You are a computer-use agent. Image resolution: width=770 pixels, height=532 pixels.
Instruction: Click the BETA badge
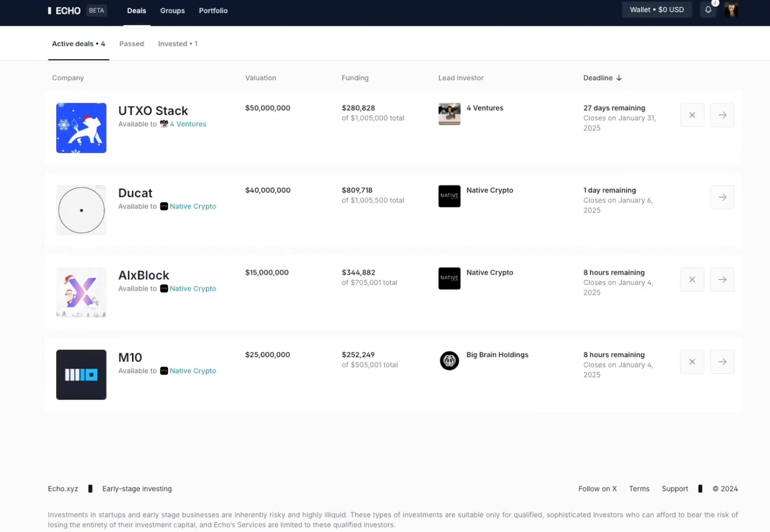click(96, 11)
